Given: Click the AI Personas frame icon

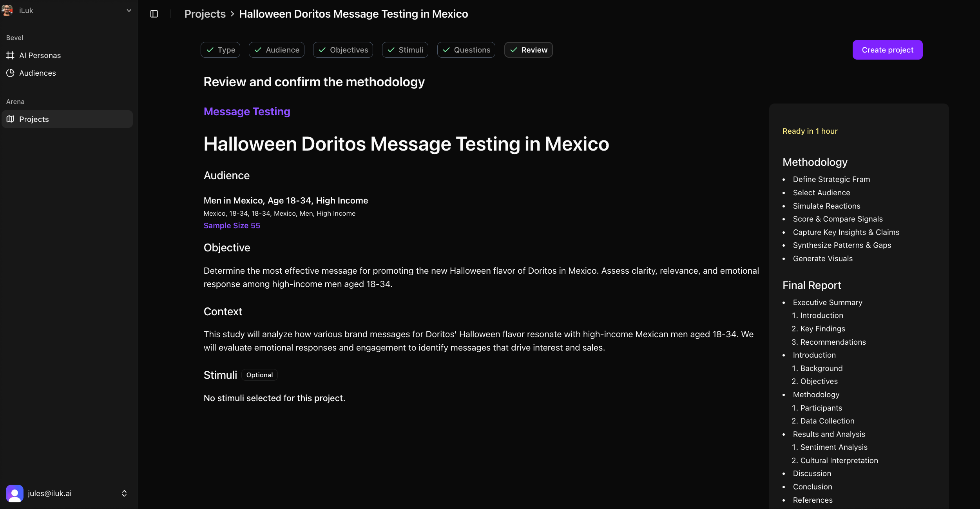Looking at the screenshot, I should point(11,55).
